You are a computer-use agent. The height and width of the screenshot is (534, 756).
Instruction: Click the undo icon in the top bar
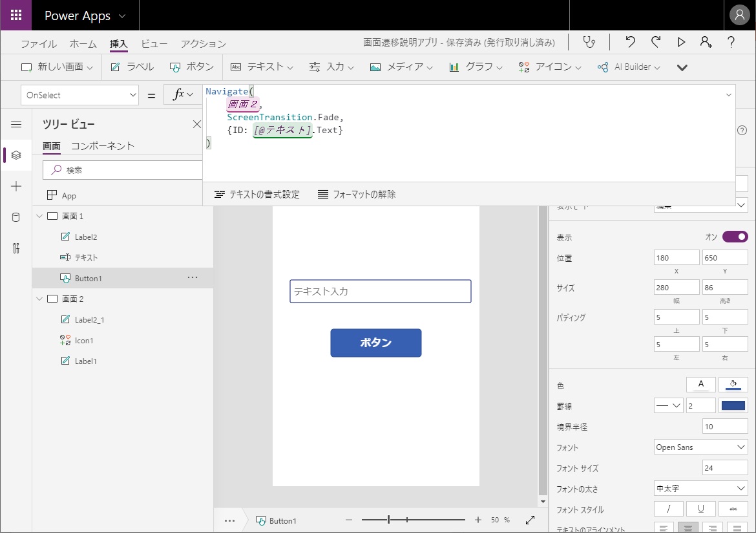tap(629, 41)
